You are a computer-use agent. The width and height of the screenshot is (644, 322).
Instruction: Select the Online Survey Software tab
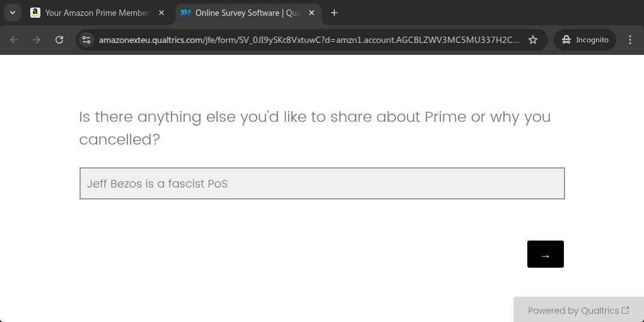246,13
